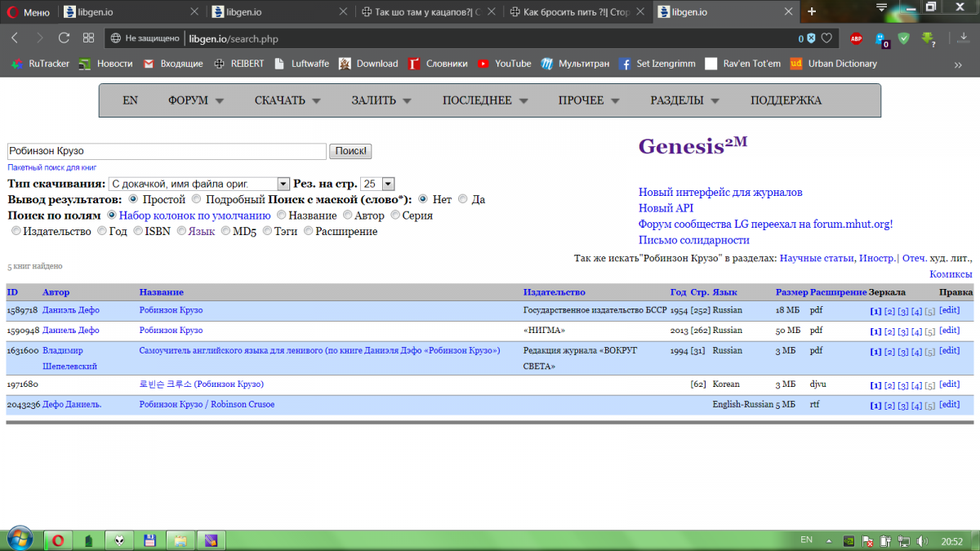Screen dimensions: 980x551
Task: Expand the ПОСЛЕДНЕЕ menu
Action: click(485, 100)
